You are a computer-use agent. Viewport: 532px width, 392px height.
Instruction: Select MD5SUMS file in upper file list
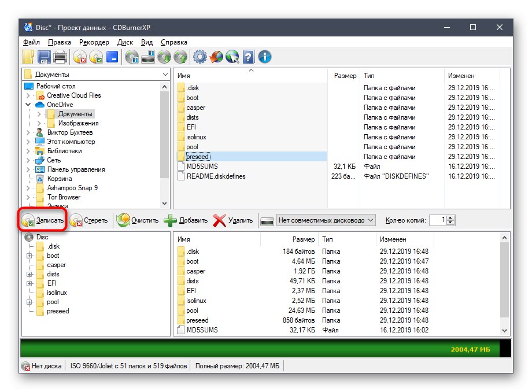tap(202, 167)
